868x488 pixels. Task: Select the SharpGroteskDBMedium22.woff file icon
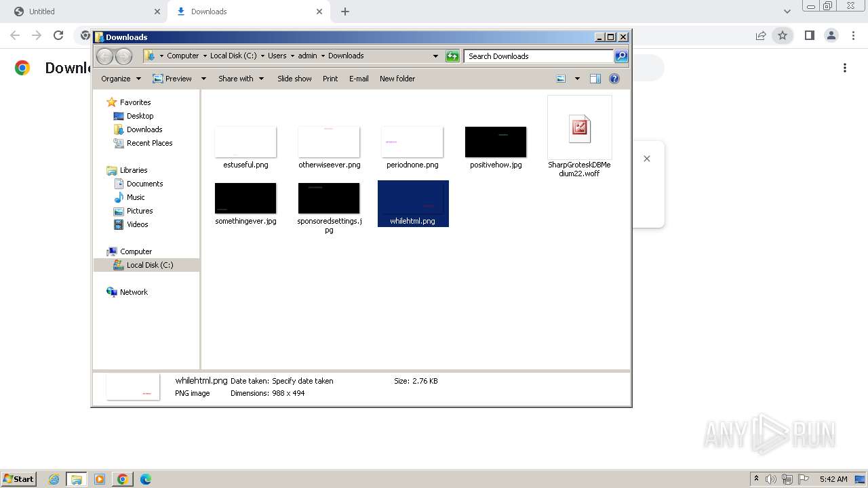[580, 127]
